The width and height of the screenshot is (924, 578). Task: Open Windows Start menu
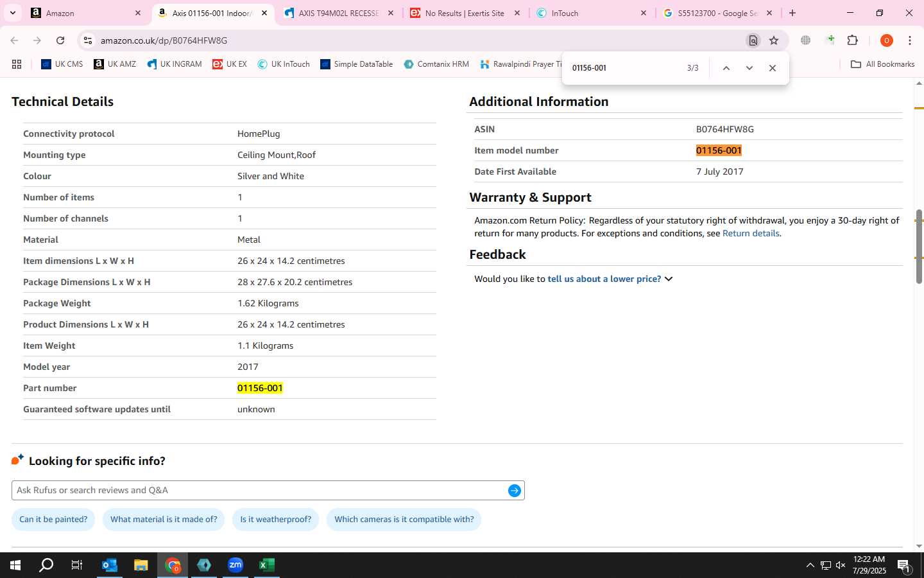point(15,565)
